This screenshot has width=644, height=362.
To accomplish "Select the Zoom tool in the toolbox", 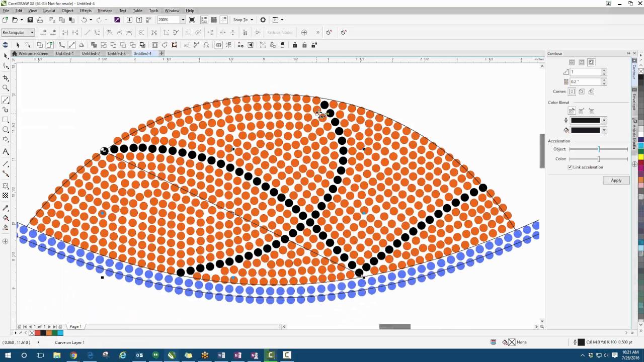I will (x=6, y=88).
